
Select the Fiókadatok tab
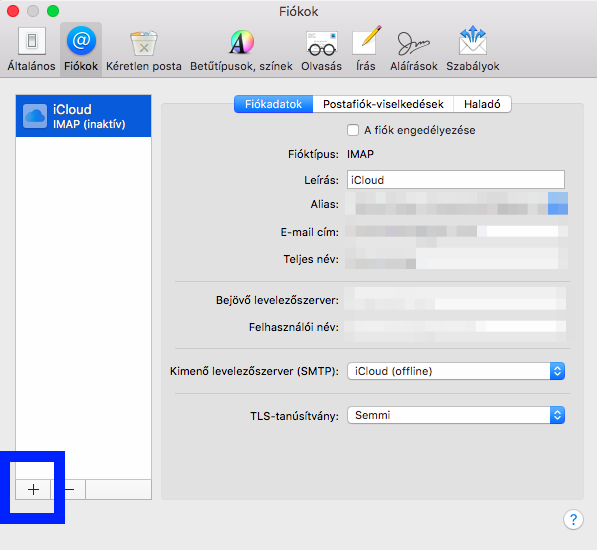point(273,104)
